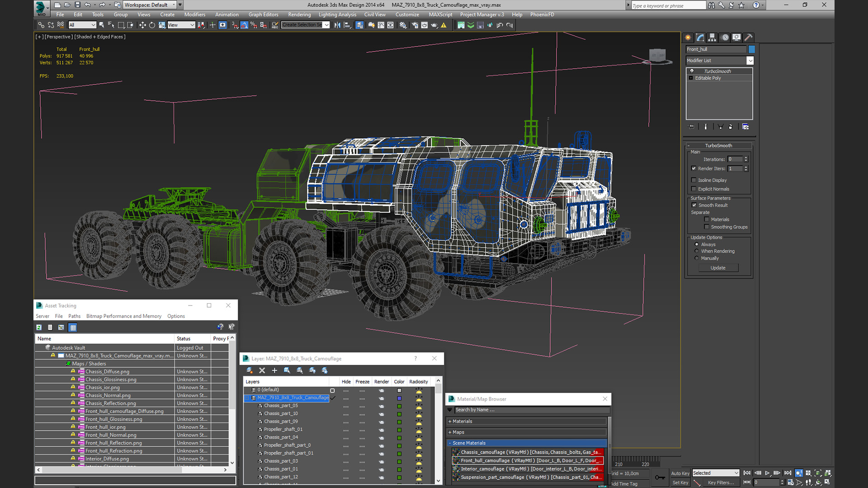Click the Pin Stack icon
This screenshot has height=488, width=868.
click(x=691, y=127)
